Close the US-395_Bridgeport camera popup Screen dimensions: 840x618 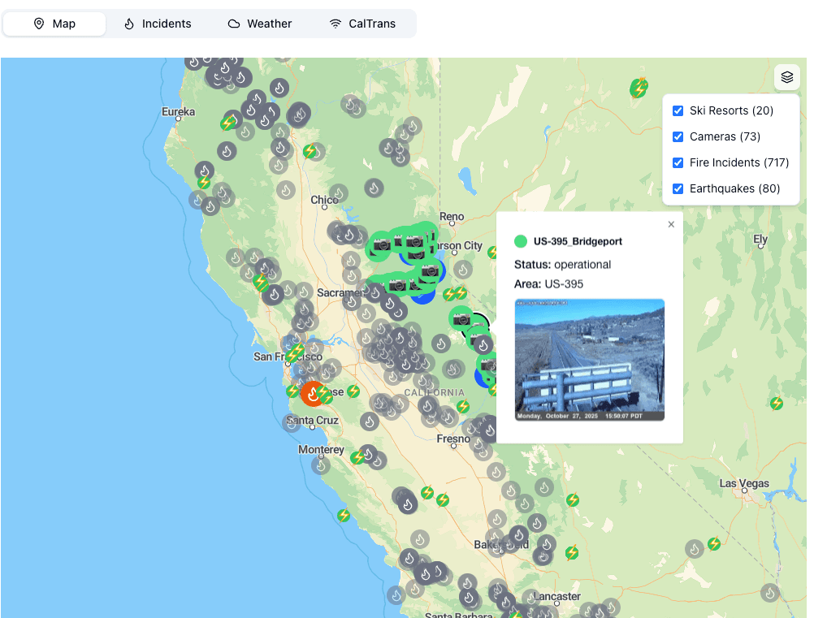click(671, 225)
